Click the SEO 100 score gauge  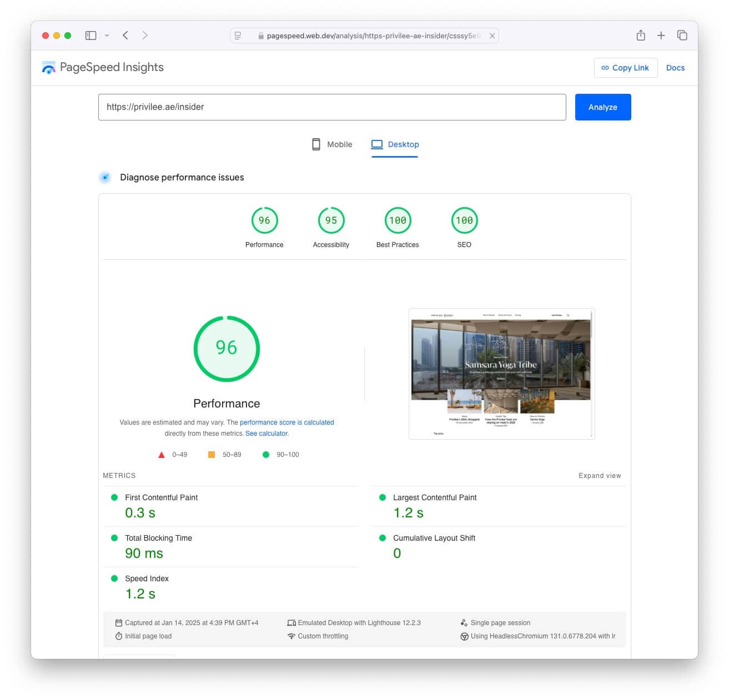pyautogui.click(x=464, y=220)
